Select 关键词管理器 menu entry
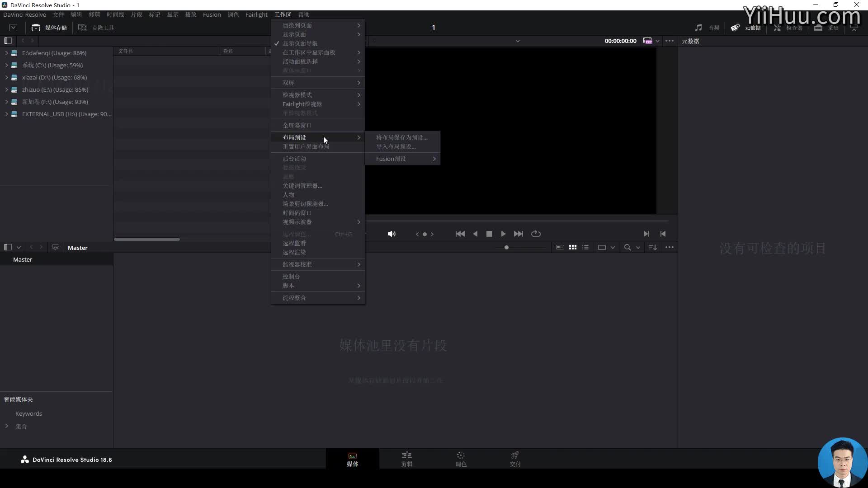Image resolution: width=868 pixels, height=488 pixels. coord(318,186)
